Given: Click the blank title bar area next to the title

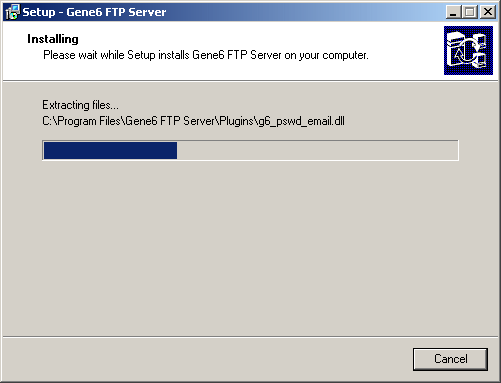Looking at the screenshot, I should pyautogui.click(x=305, y=12).
